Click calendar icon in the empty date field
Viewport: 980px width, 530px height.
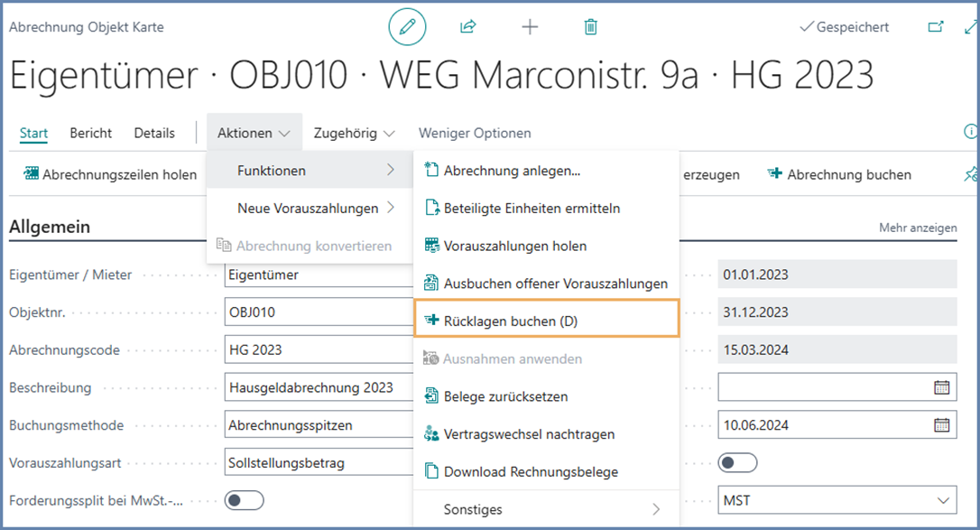click(941, 387)
